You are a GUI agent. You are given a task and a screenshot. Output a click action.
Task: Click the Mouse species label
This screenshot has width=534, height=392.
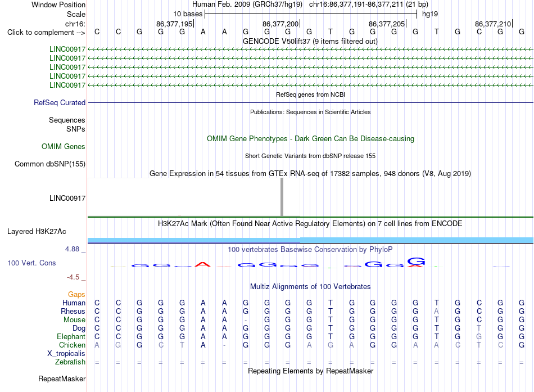click(x=74, y=320)
